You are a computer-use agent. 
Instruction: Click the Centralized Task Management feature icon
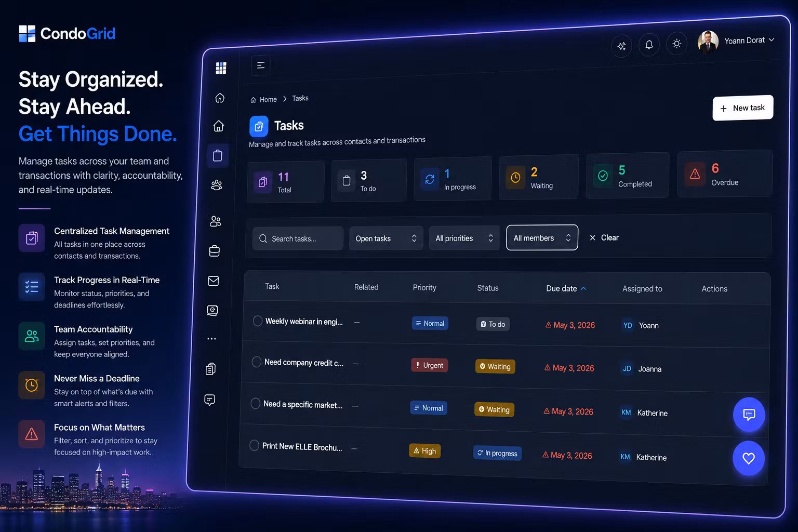[32, 238]
